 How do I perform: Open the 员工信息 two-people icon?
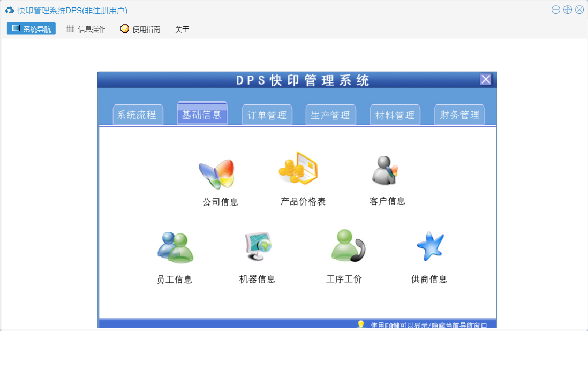[175, 247]
